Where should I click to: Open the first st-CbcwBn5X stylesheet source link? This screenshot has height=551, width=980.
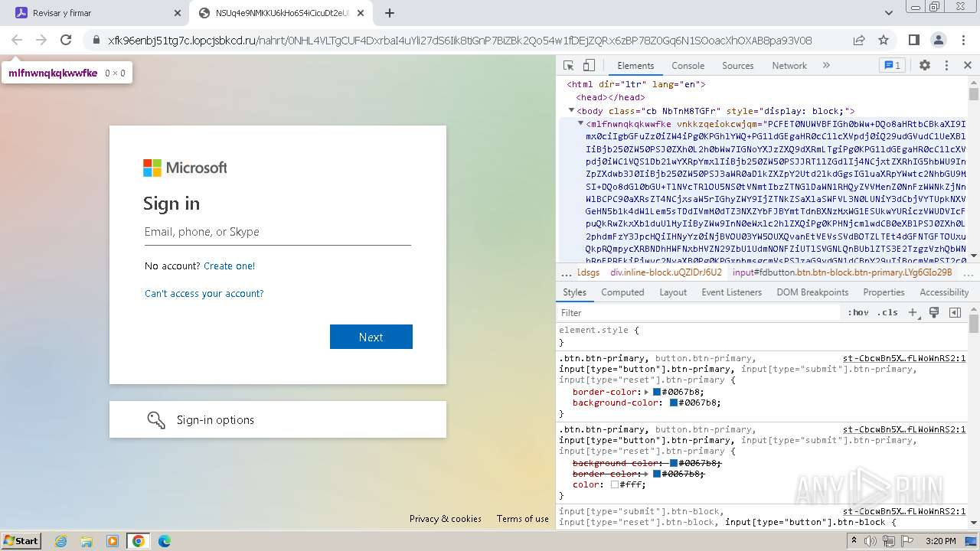coord(904,358)
